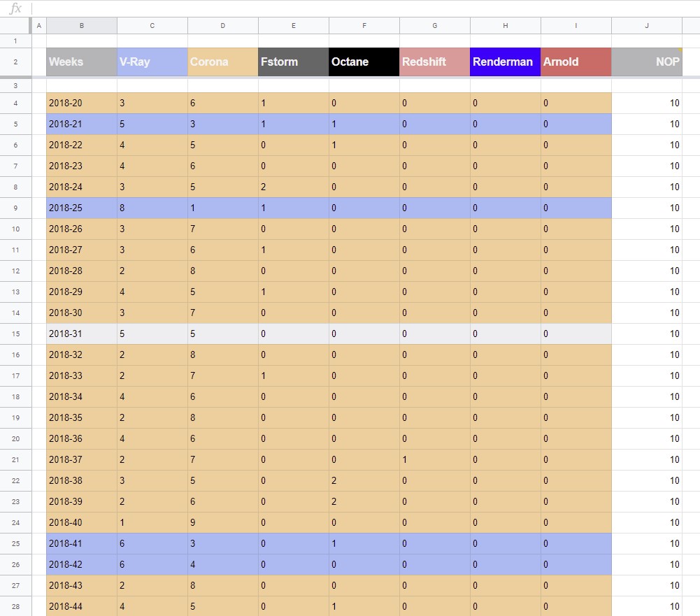The width and height of the screenshot is (700, 616).
Task: Select column F header
Action: coord(364,26)
